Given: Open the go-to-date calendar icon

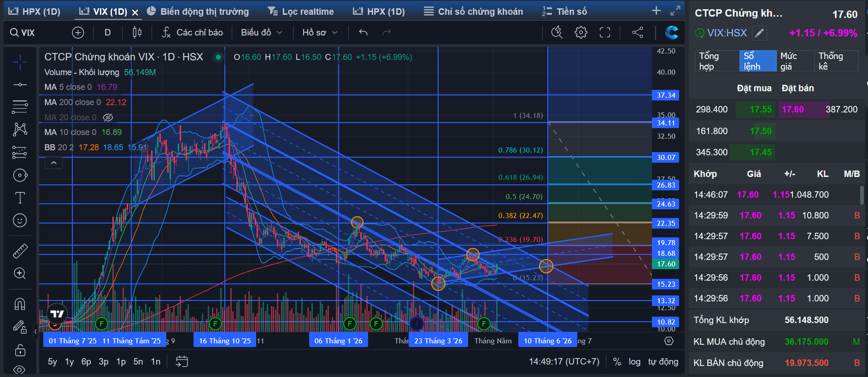Looking at the screenshot, I should (x=182, y=362).
